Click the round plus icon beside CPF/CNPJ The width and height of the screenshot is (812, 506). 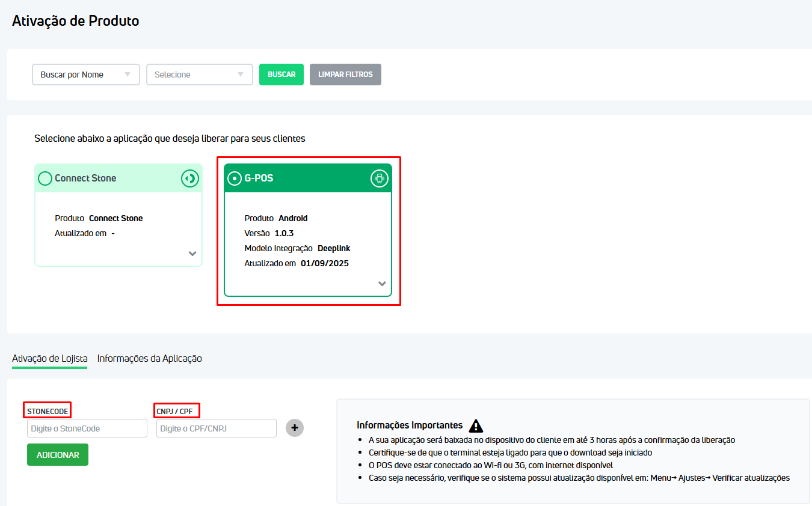tap(295, 428)
